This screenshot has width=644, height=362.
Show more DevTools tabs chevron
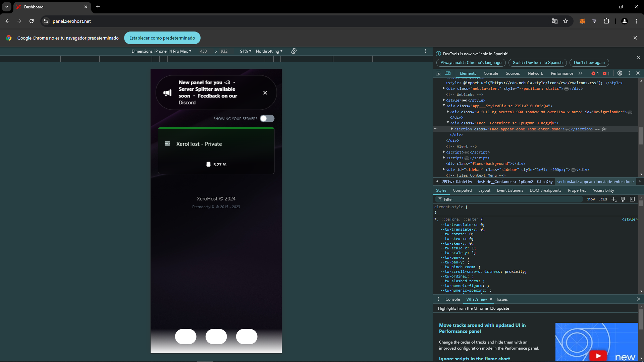581,73
